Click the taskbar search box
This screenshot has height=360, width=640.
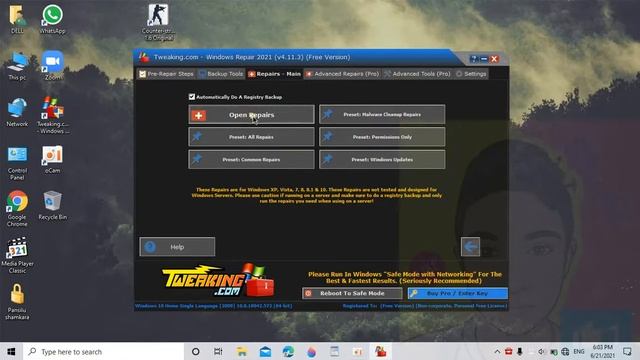click(104, 351)
